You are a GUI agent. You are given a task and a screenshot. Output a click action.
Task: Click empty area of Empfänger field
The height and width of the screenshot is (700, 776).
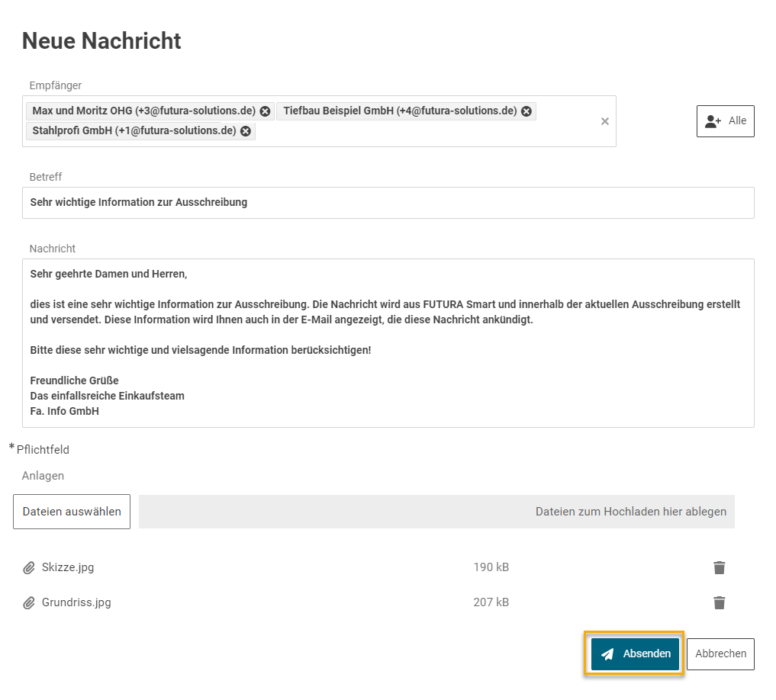point(420,132)
